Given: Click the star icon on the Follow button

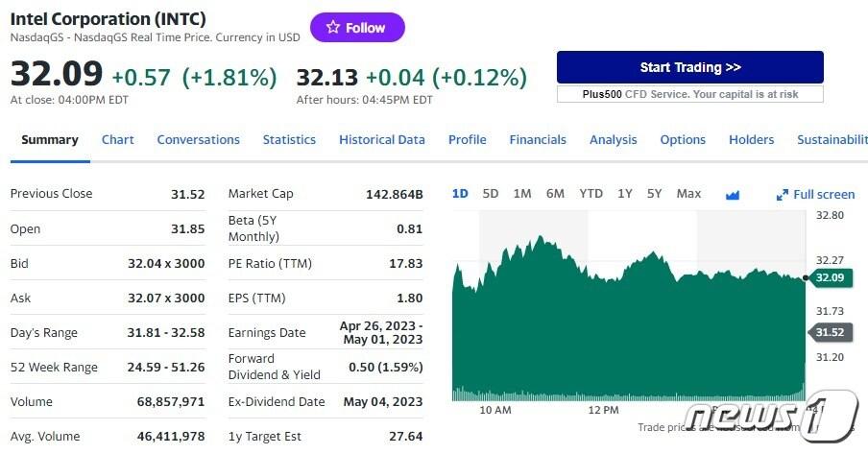Looking at the screenshot, I should tap(333, 28).
